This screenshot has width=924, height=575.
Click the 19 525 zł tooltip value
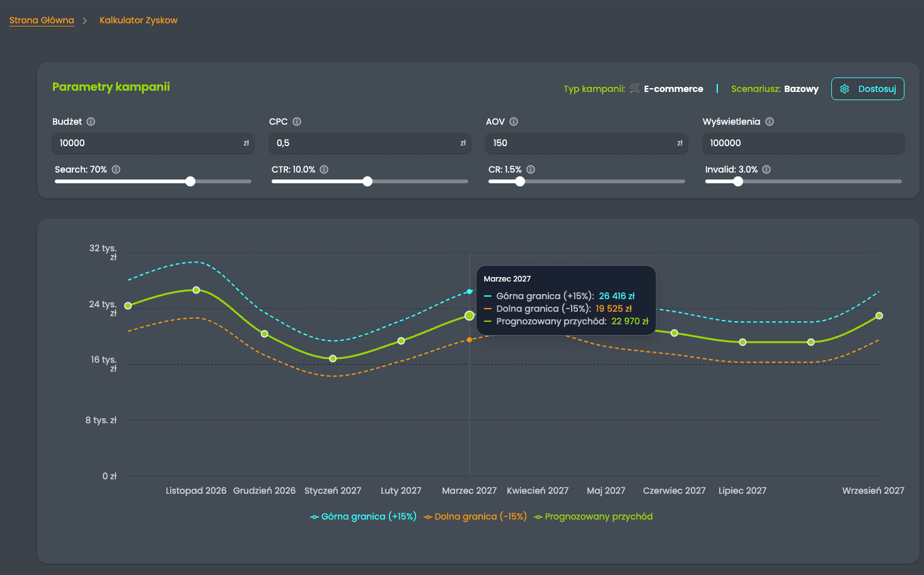[x=614, y=309]
